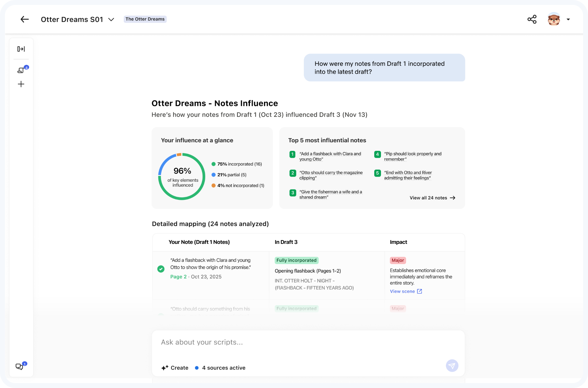Click the otter profile avatar
The height and width of the screenshot is (388, 588).
554,19
